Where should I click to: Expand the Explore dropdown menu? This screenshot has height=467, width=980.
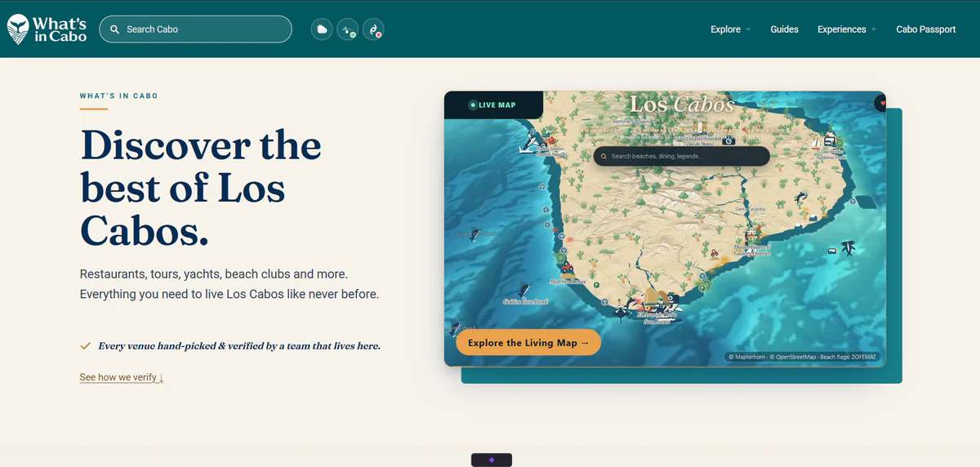[730, 29]
